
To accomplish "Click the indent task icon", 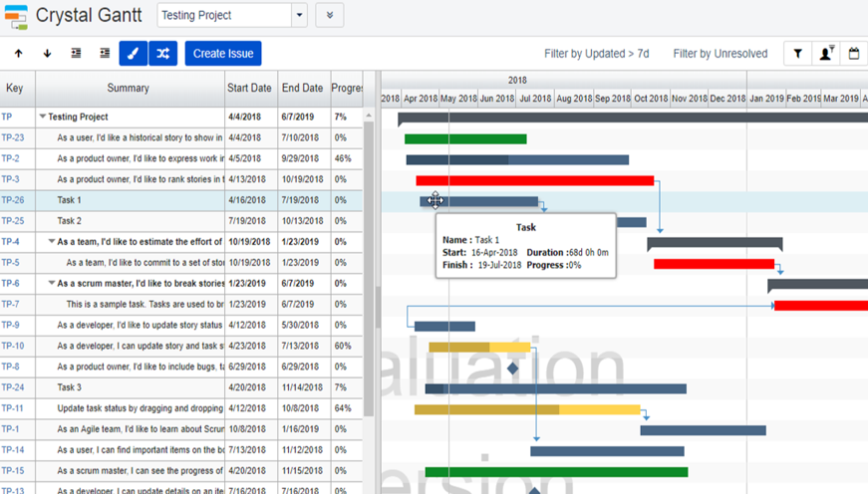I will pos(105,54).
